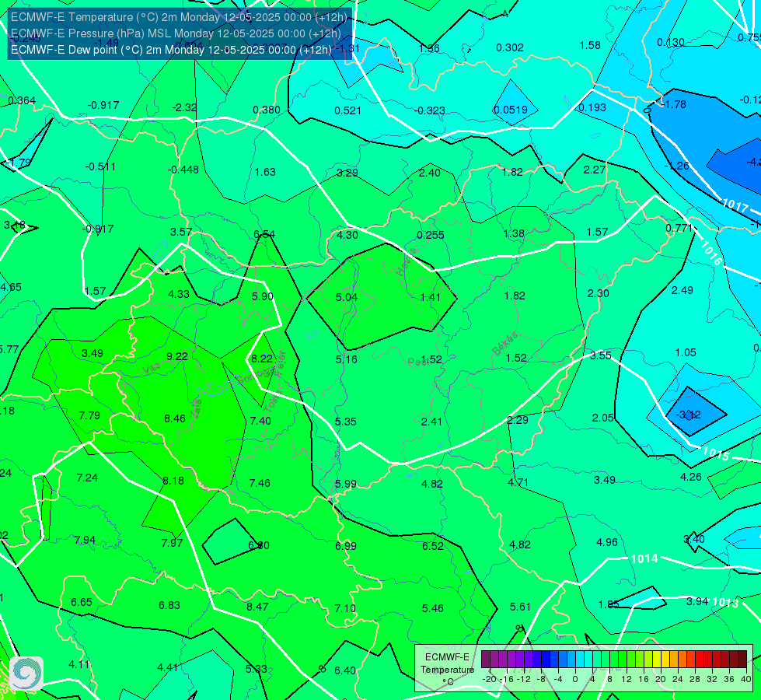Click the 0.255 dew point value
Image resolution: width=761 pixels, height=700 pixels.
pyautogui.click(x=431, y=235)
